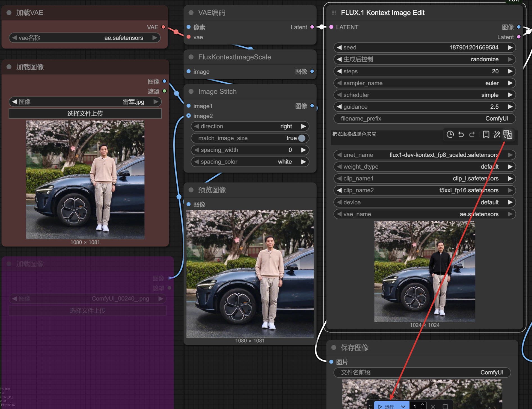Click vae_name previous arrow in FLUX node
Viewport: 532px width, 409px height.
pos(339,214)
